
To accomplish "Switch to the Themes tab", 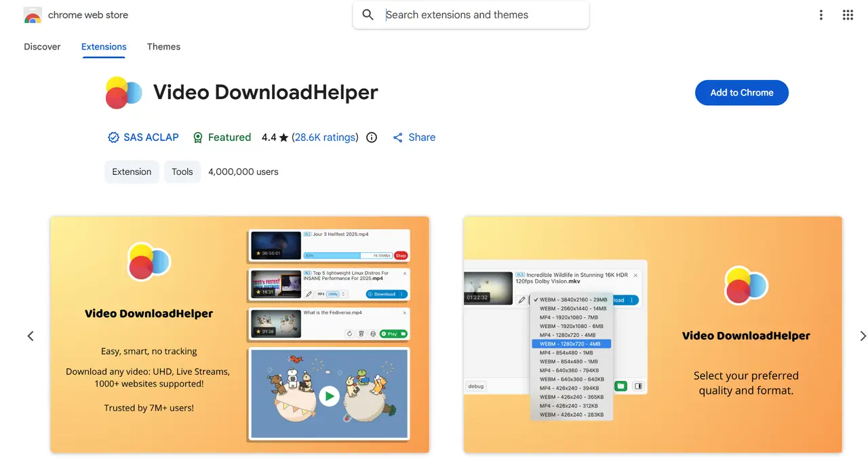I will pyautogui.click(x=163, y=47).
